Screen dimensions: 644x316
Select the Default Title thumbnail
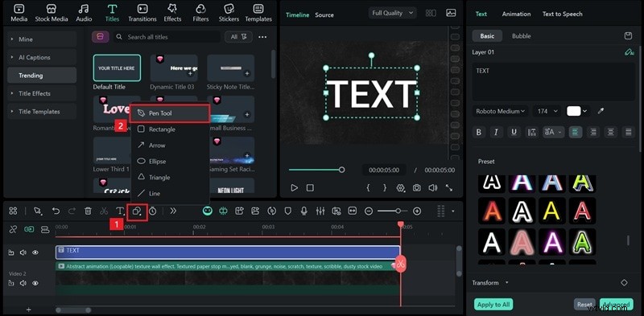pos(117,68)
